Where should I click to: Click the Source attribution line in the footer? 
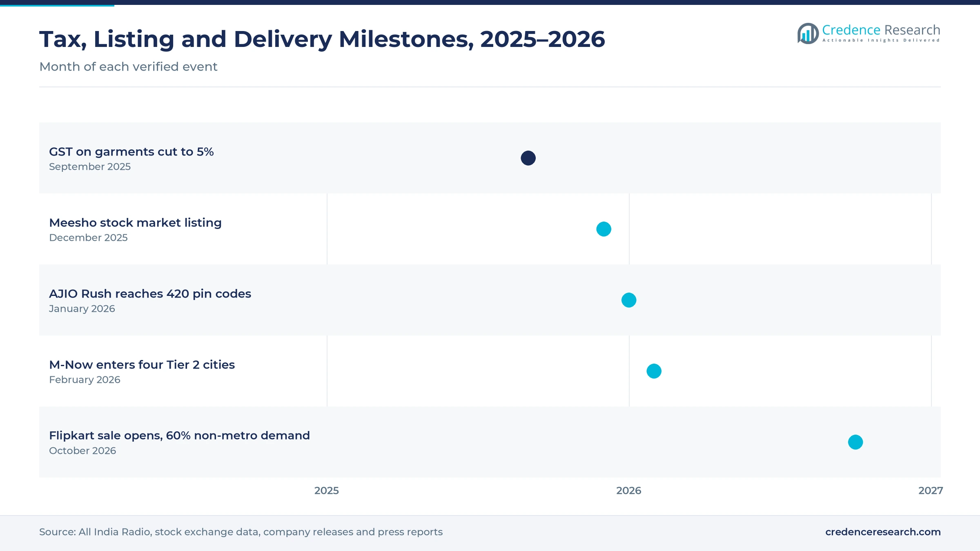click(x=241, y=532)
